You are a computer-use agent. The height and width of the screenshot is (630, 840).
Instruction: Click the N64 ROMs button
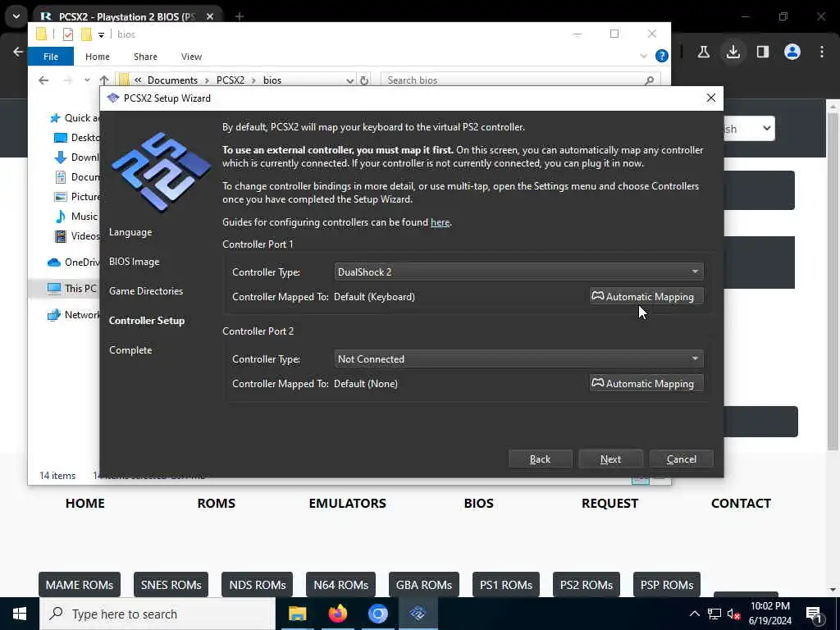tap(340, 585)
